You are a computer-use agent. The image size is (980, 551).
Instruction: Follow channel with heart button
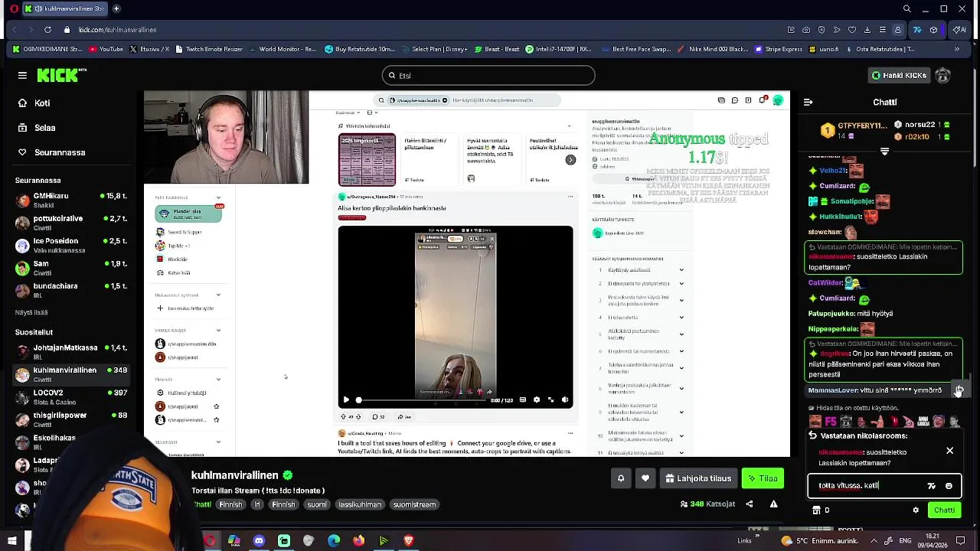coord(645,478)
